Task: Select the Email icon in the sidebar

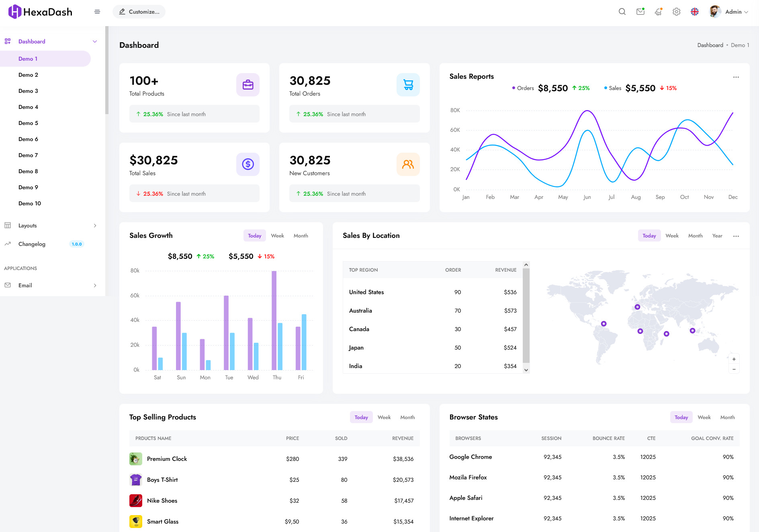Action: click(x=8, y=285)
